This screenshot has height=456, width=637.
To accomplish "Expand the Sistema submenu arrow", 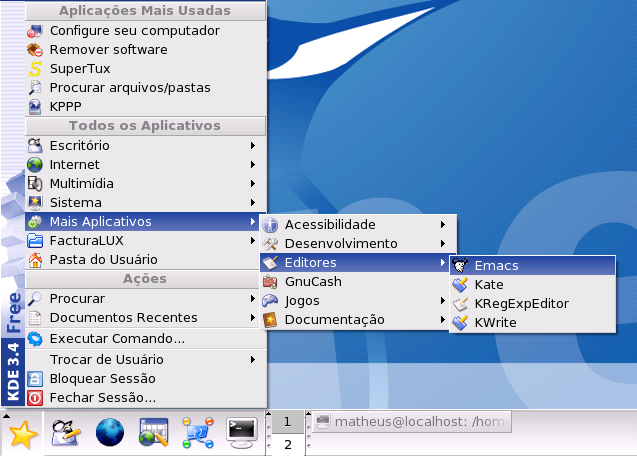I will 253,202.
